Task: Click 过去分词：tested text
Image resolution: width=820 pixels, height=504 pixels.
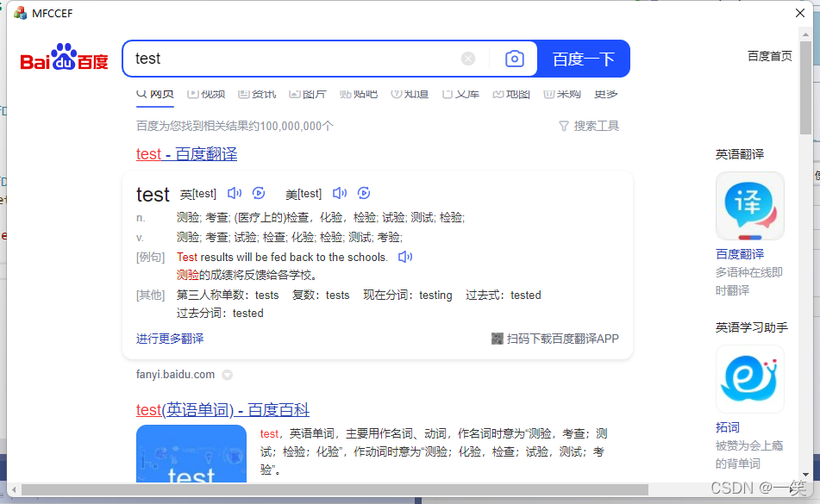Action: tap(220, 314)
